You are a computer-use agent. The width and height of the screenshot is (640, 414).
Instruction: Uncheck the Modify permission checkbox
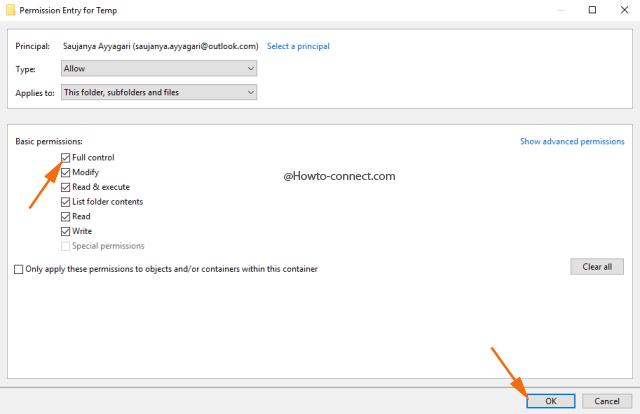tap(66, 173)
